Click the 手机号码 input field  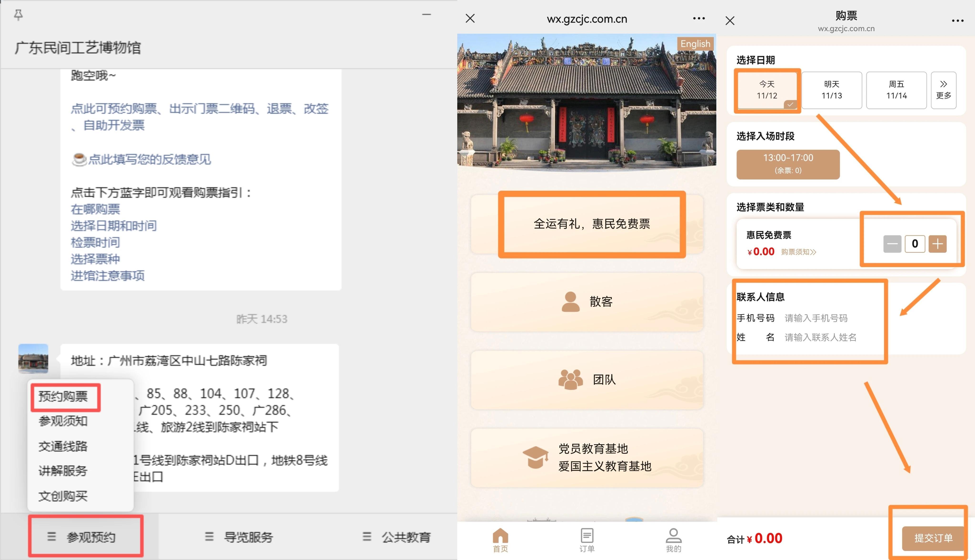point(816,318)
